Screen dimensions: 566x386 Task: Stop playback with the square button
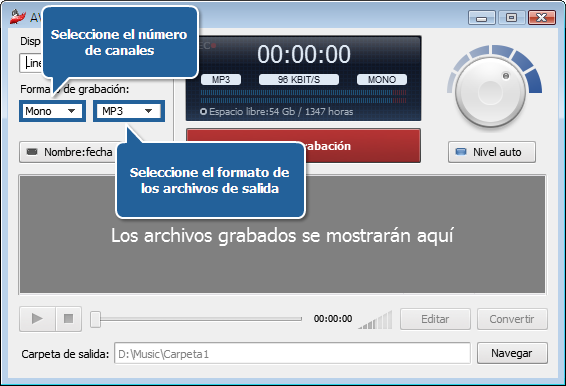69,319
